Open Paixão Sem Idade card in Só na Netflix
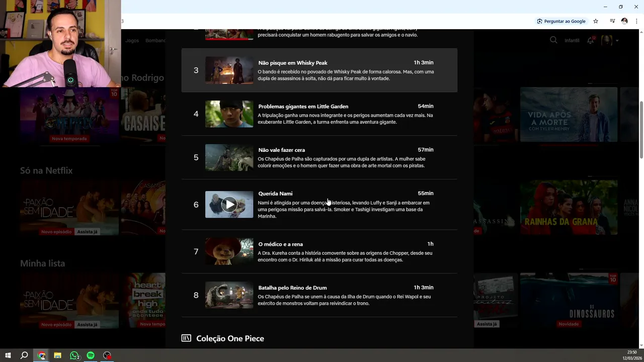644x362 pixels. [69, 208]
